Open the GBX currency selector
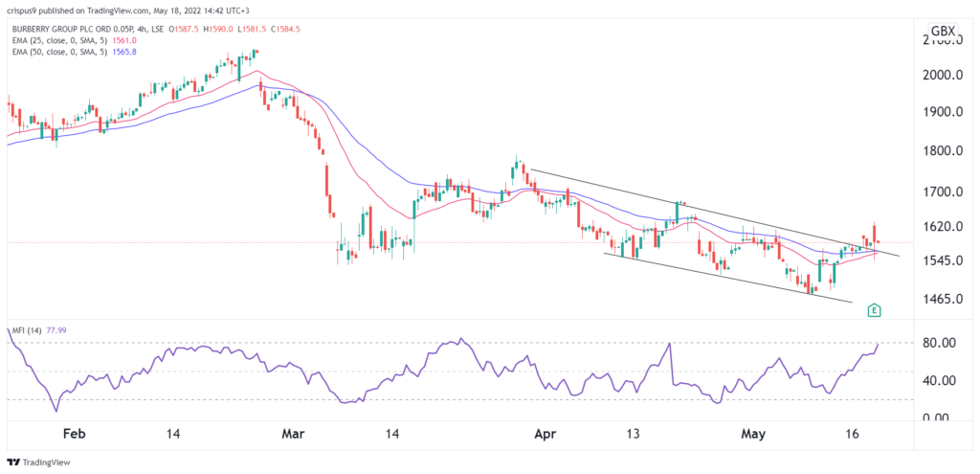The image size is (980, 474). pos(944,32)
